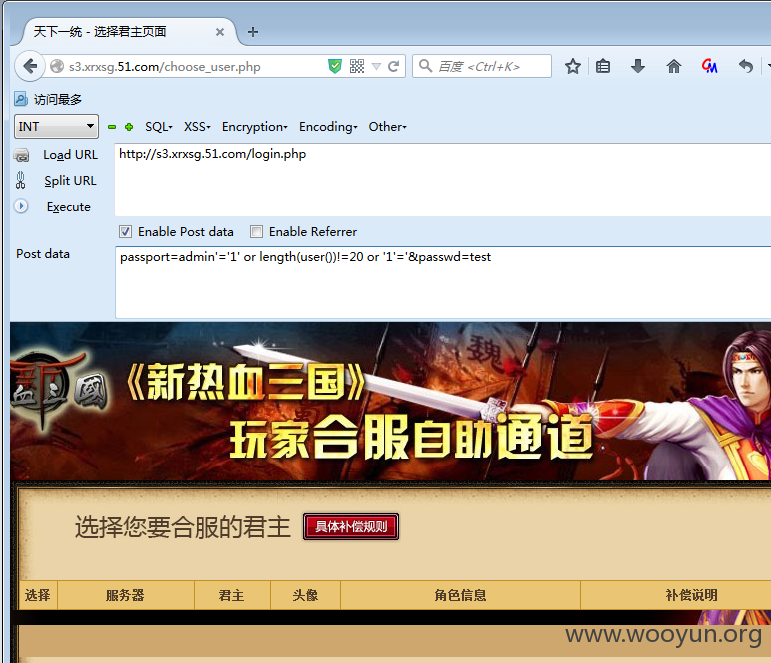Open a new tab with plus button

pyautogui.click(x=253, y=32)
